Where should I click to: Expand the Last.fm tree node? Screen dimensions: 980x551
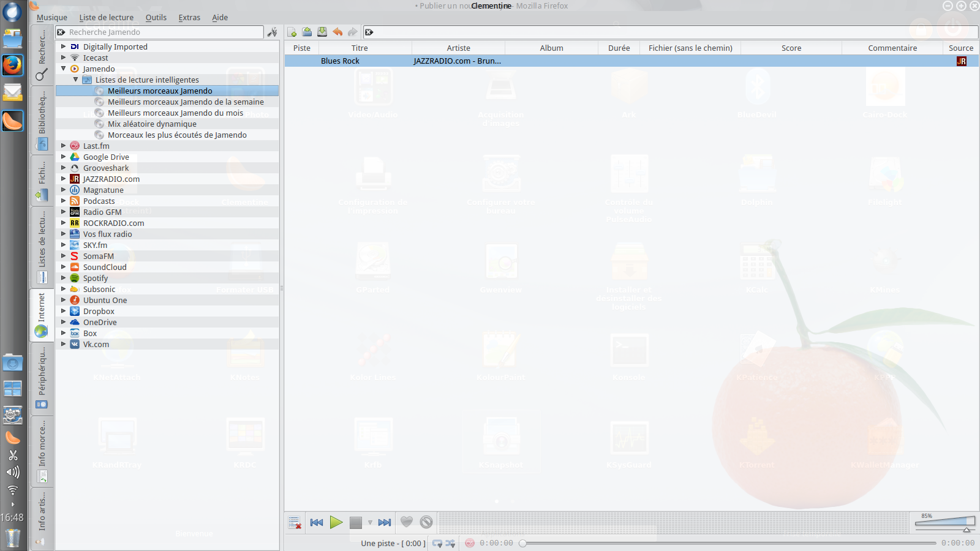[x=63, y=146]
